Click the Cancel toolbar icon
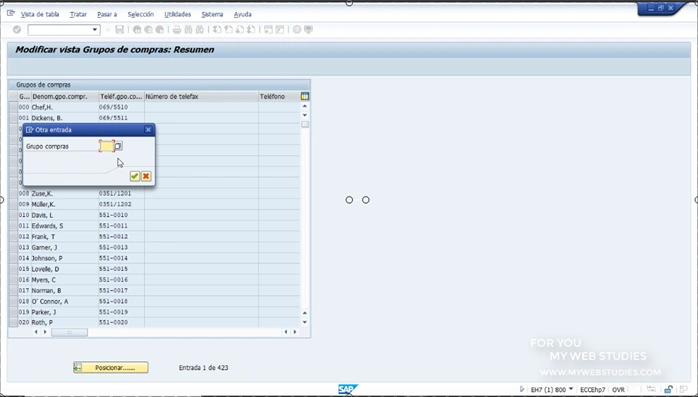 (159, 30)
